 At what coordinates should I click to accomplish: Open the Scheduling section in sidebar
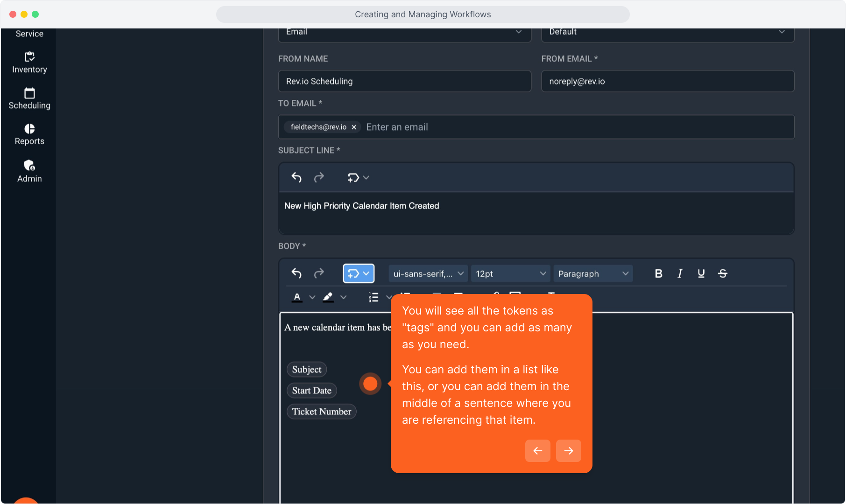29,98
